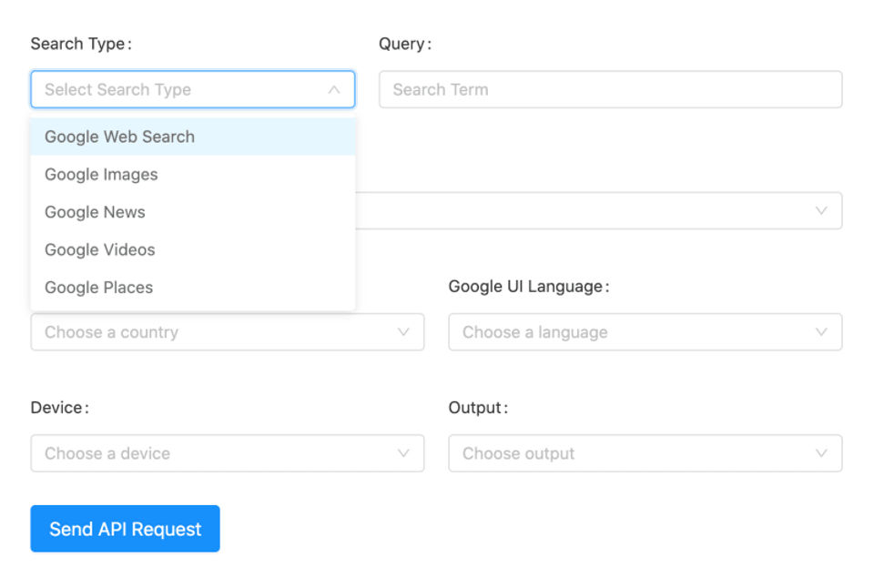This screenshot has width=874, height=588.
Task: Click the chevron arrow in language selector
Action: 821,332
